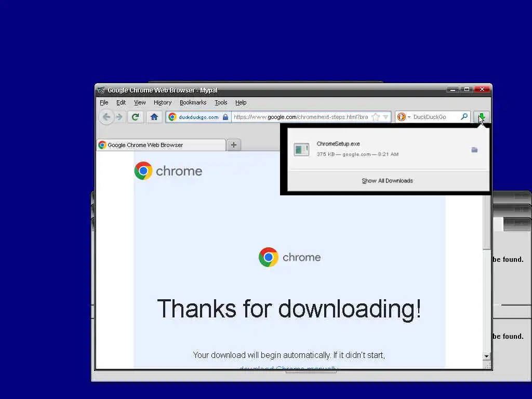Open the Help menu
This screenshot has height=399, width=532.
pyautogui.click(x=241, y=102)
